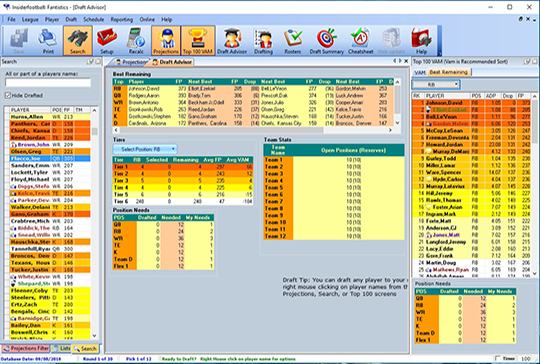Toggle the Search binoculars tool

tap(77, 41)
